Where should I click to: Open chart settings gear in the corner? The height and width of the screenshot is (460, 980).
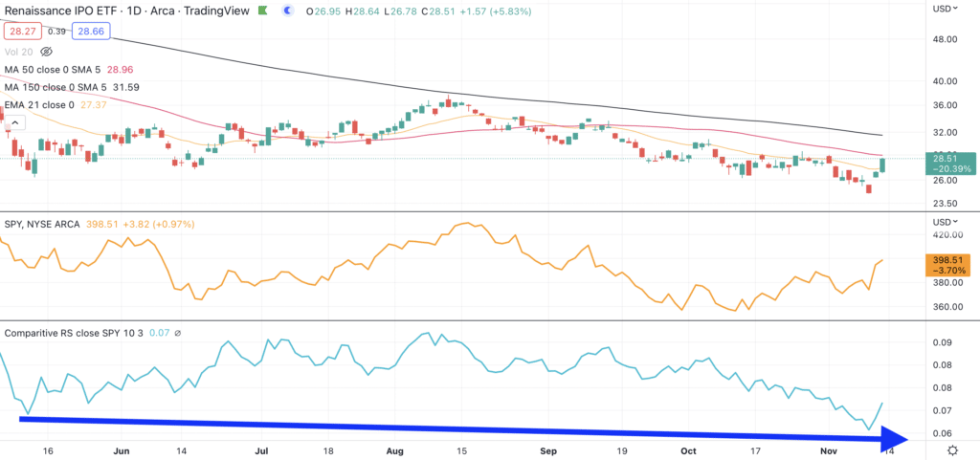pyautogui.click(x=952, y=450)
